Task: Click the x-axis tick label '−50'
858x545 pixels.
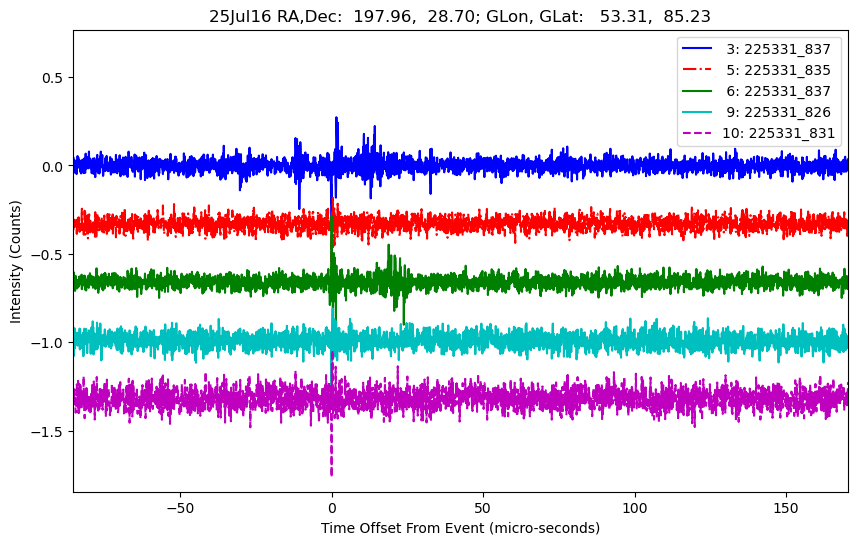Action: [181, 508]
